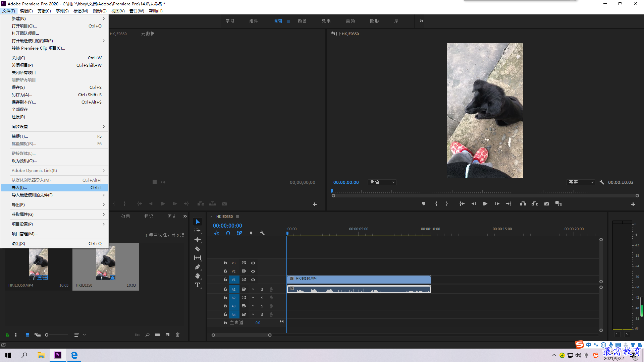Toggle lock on track V1
Image resolution: width=644 pixels, height=362 pixels.
225,279
